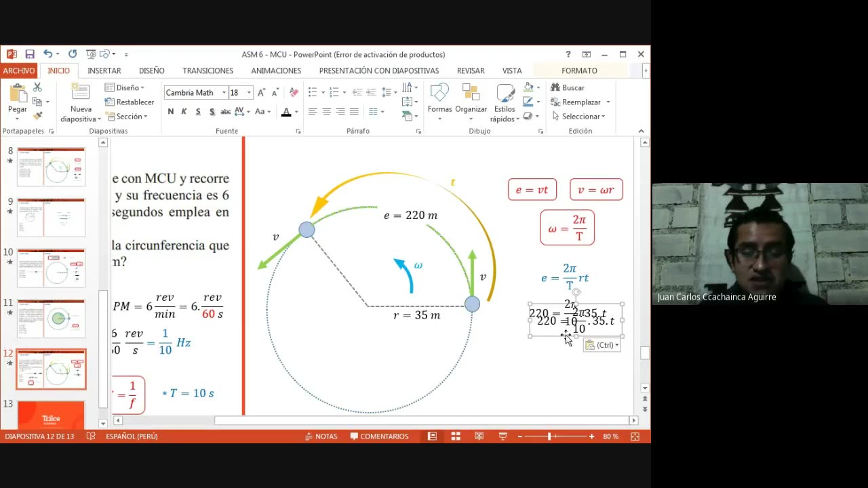The image size is (868, 488).
Task: Toggle underline formatting S
Action: pyautogui.click(x=198, y=112)
